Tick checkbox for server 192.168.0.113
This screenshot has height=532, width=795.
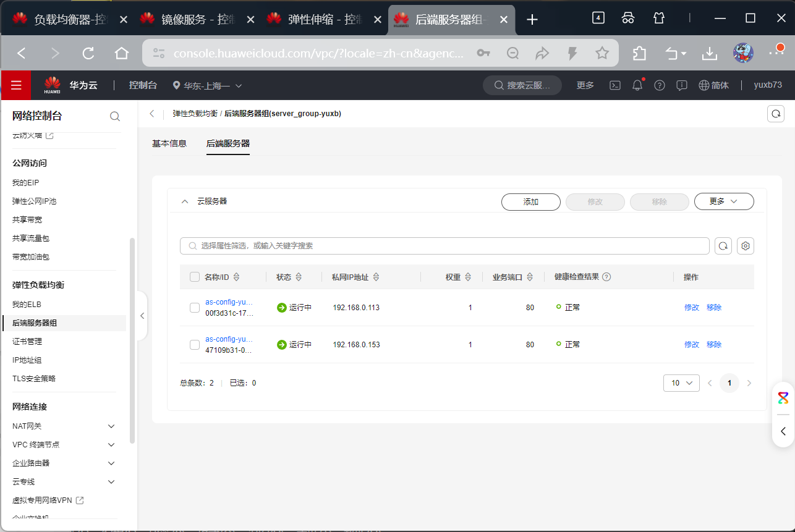[x=195, y=307]
